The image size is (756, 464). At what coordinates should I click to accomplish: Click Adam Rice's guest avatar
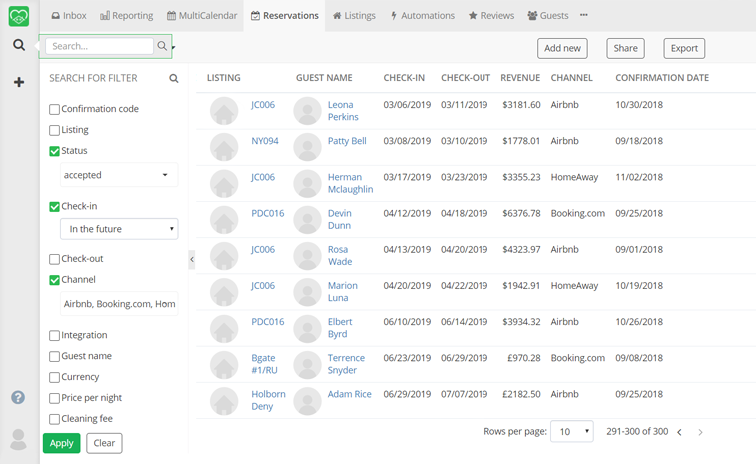(308, 400)
